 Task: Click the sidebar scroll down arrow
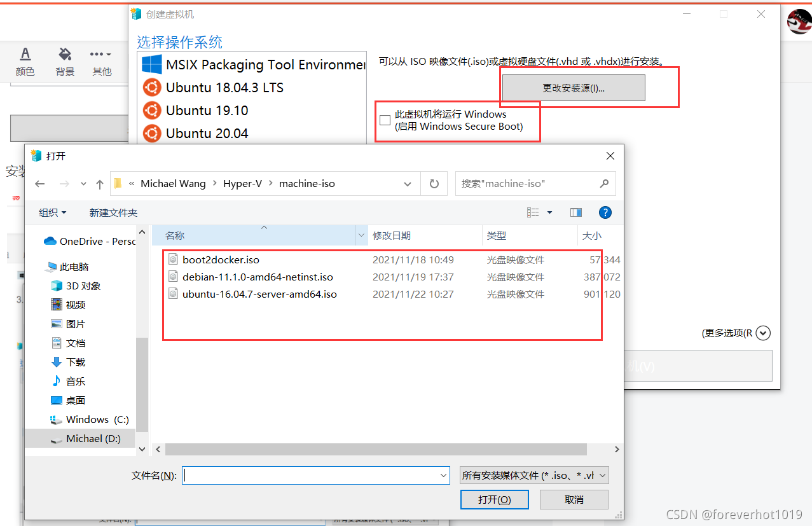point(142,449)
